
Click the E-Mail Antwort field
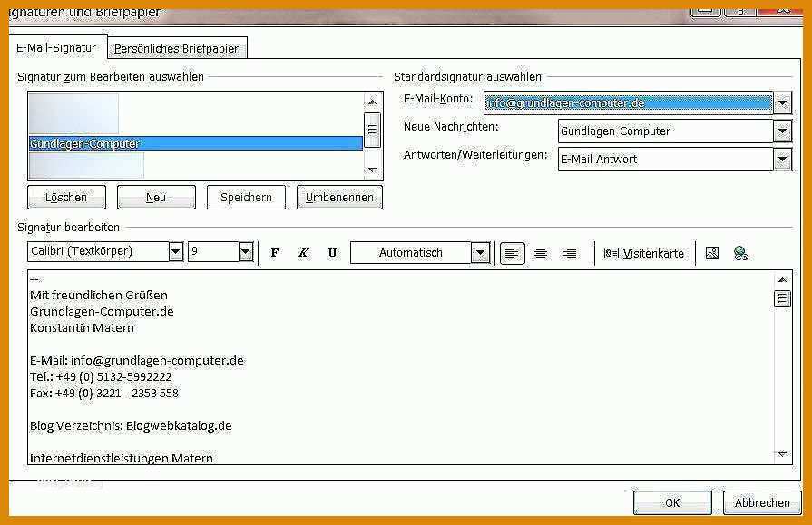point(666,159)
